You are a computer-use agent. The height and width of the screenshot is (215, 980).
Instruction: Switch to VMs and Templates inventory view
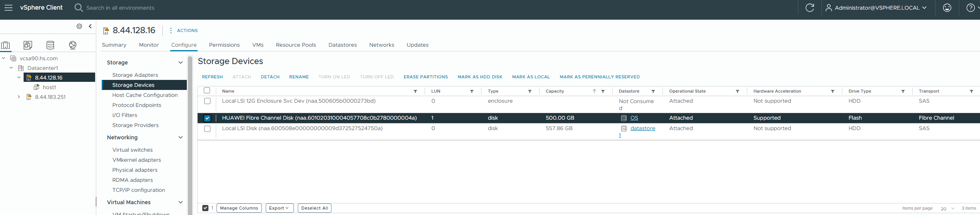(28, 45)
